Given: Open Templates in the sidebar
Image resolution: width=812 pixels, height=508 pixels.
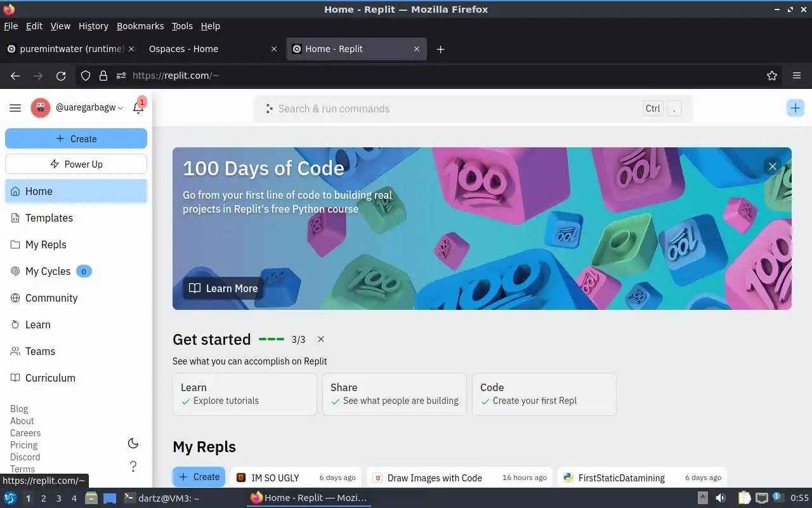Looking at the screenshot, I should (76, 218).
